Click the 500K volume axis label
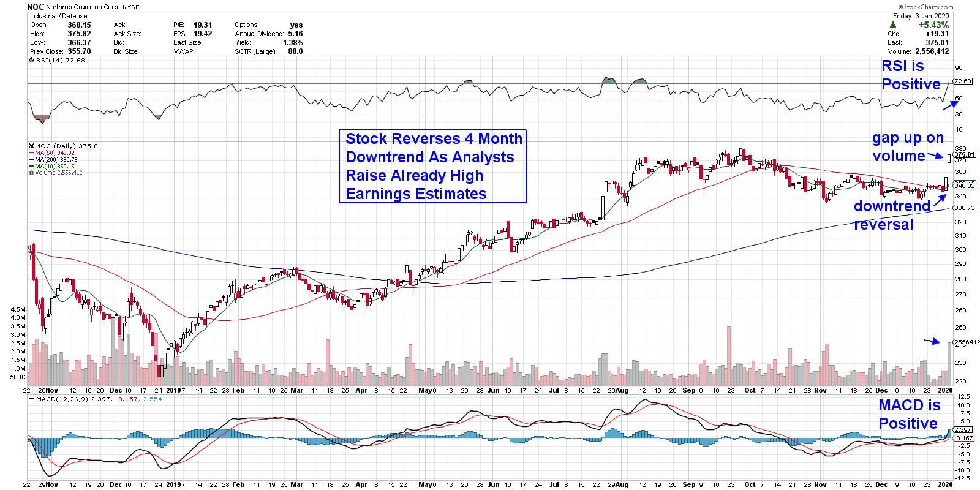 [18, 377]
